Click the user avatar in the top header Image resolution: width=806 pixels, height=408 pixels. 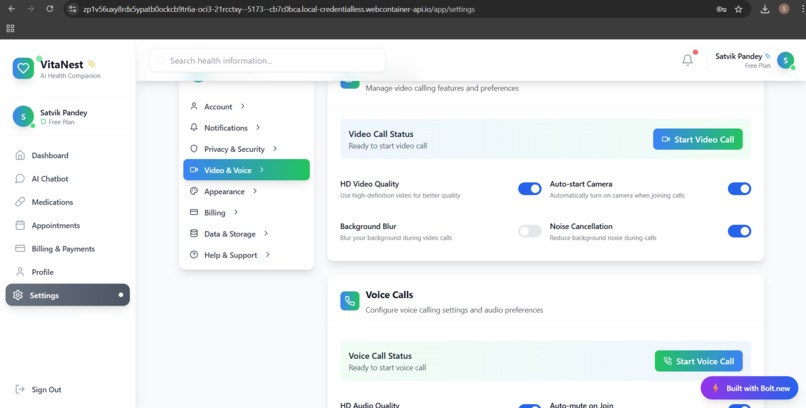[785, 60]
